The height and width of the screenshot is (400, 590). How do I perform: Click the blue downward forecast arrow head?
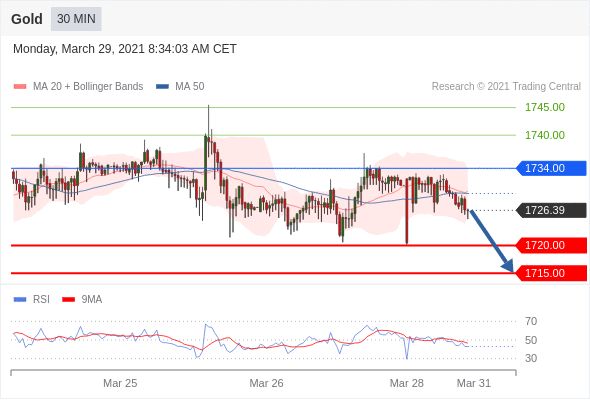508,266
